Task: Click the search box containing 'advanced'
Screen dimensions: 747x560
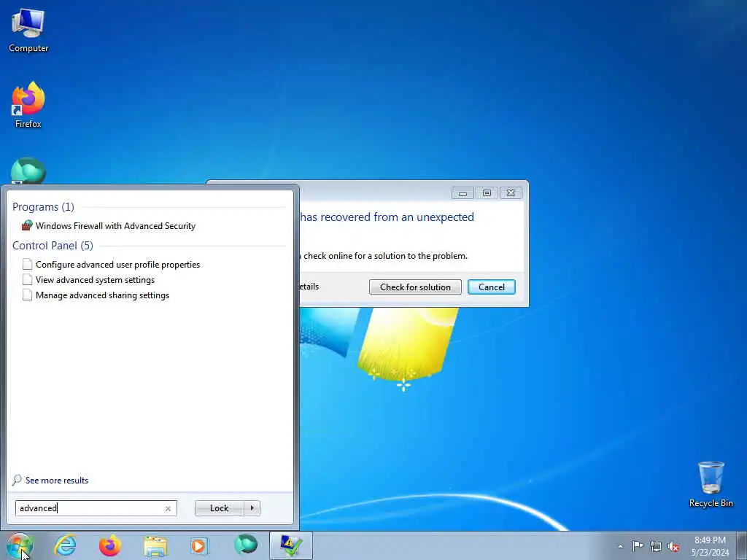Action: [x=96, y=508]
